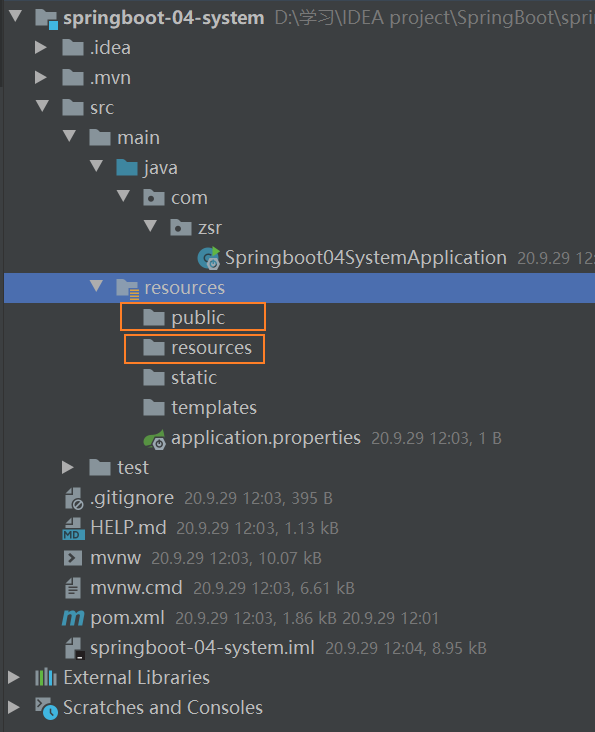Click the .idea folder icon
This screenshot has height=732, width=595.
click(x=73, y=47)
